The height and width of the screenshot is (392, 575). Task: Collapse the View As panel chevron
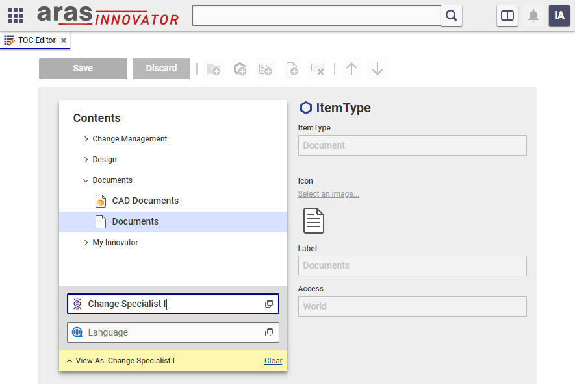point(70,361)
